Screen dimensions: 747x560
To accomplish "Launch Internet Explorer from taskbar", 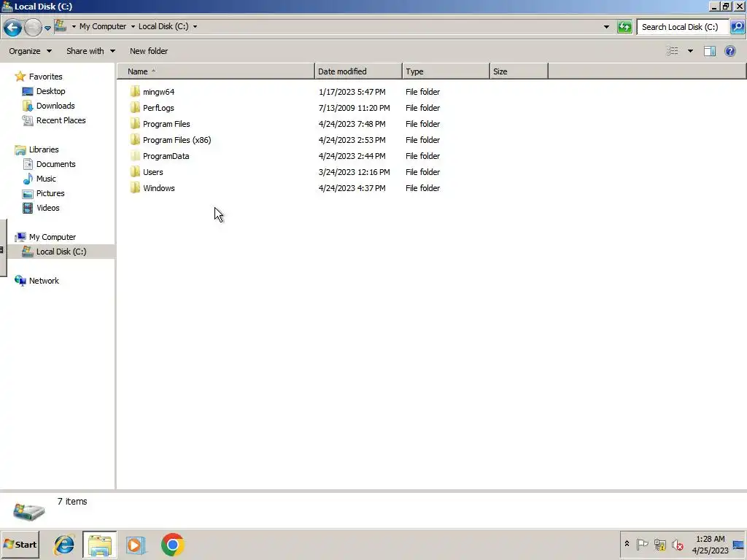I will 64,544.
